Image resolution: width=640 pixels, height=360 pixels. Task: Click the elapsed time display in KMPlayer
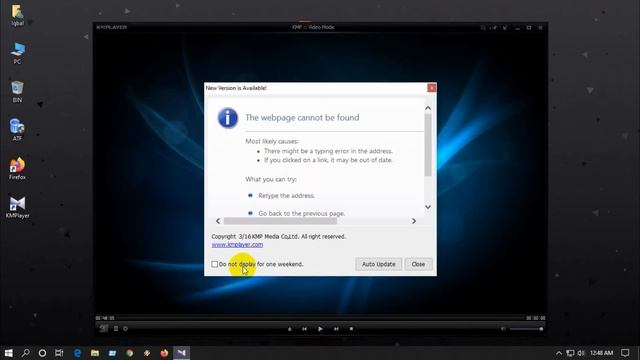[x=105, y=318]
